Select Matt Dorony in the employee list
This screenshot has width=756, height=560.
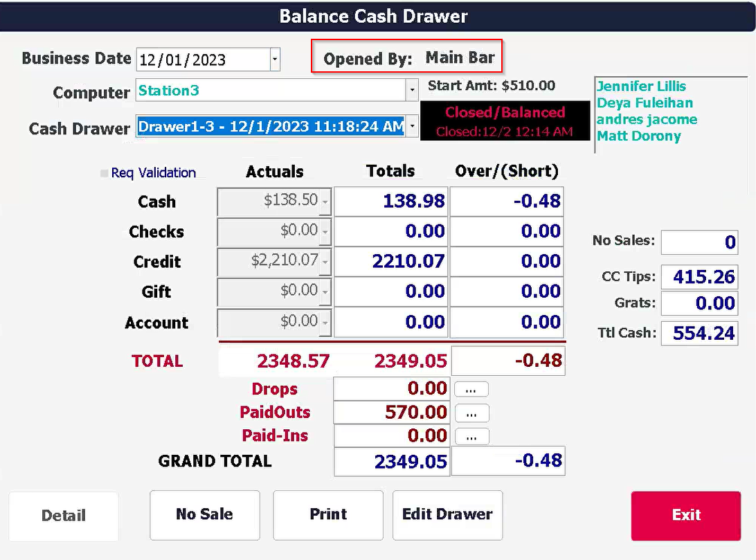(639, 136)
